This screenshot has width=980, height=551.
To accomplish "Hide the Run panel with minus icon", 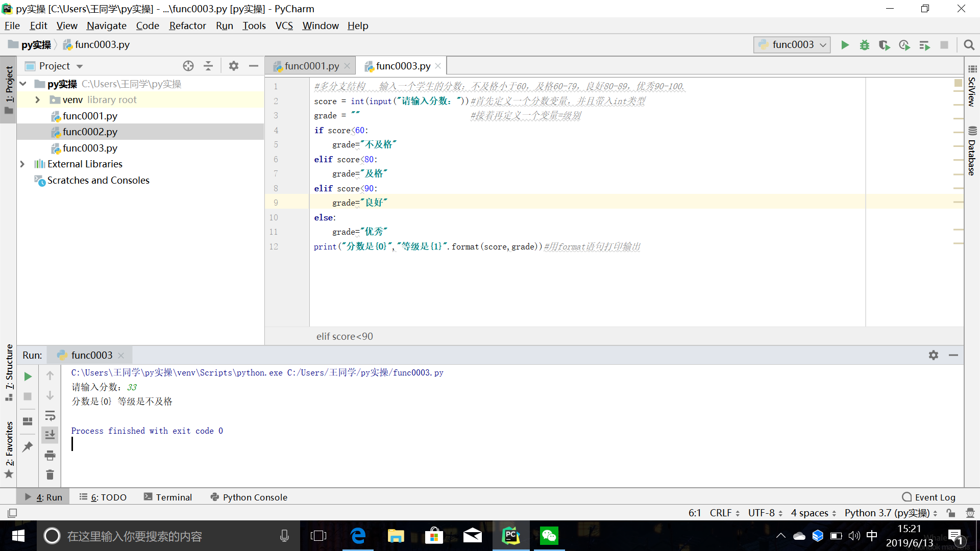I will (953, 355).
